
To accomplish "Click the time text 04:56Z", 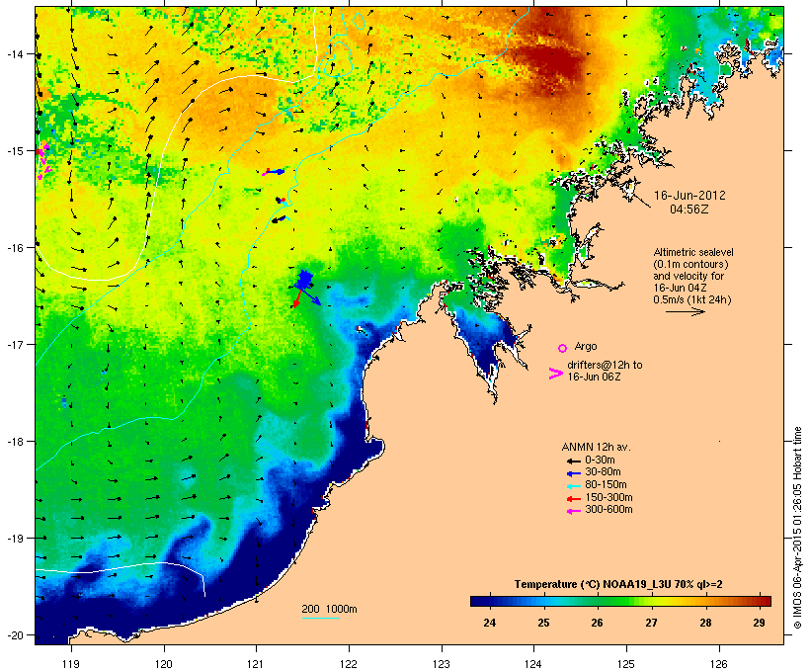I will click(689, 210).
